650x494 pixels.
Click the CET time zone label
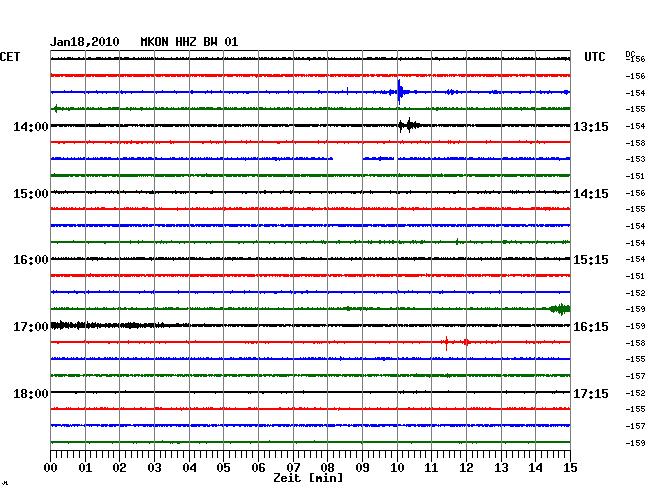click(10, 57)
